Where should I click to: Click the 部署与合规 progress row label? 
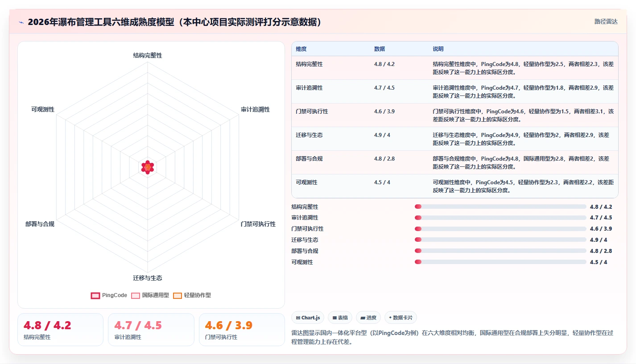305,251
